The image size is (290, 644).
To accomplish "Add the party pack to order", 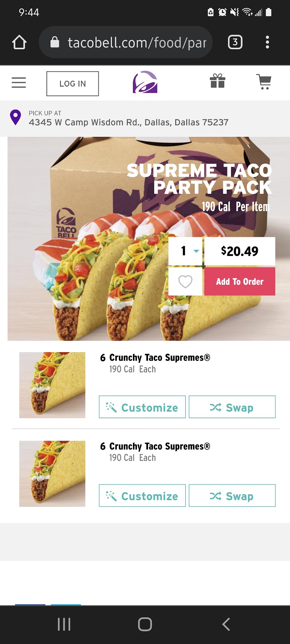I will (x=240, y=281).
